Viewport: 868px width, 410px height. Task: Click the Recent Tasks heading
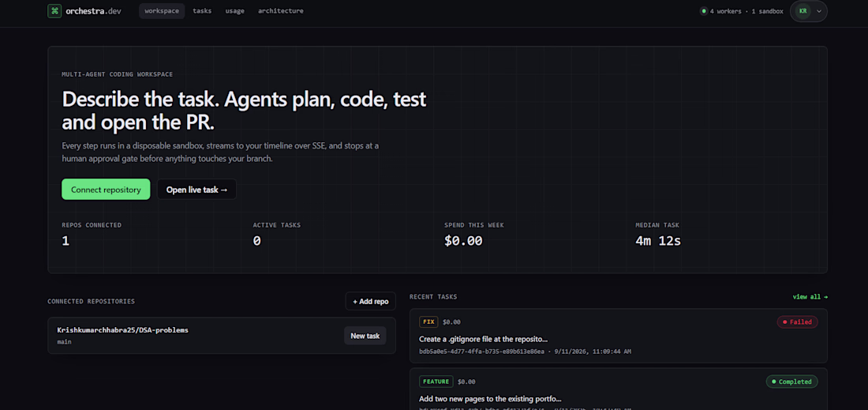433,297
